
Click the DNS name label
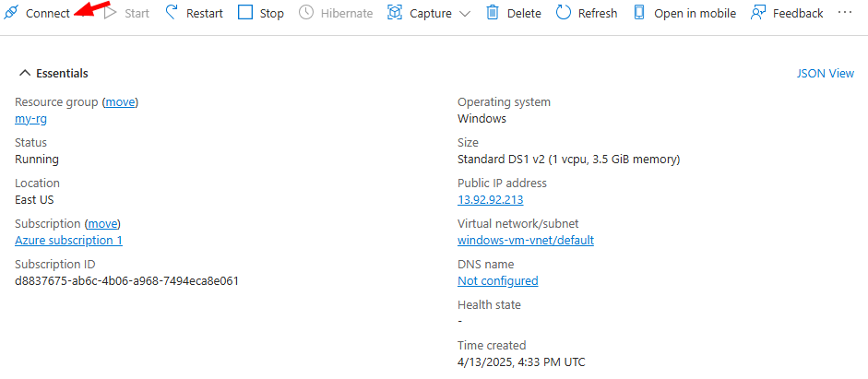(485, 265)
